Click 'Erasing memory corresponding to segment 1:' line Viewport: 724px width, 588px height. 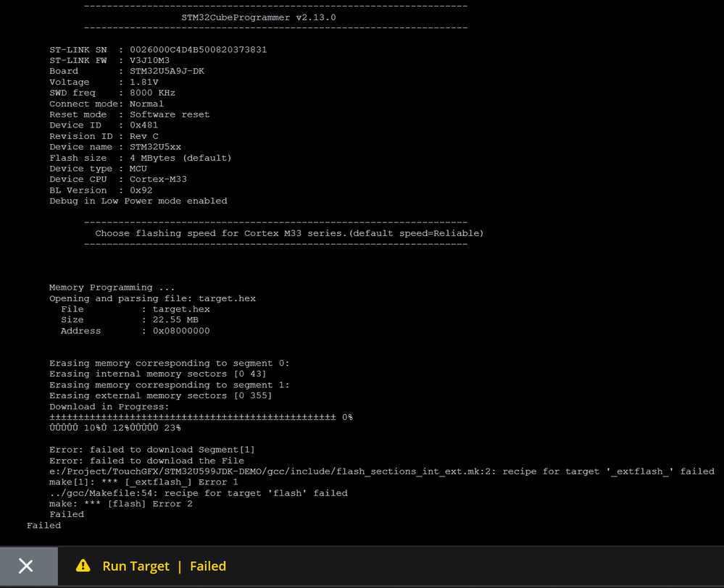click(x=170, y=385)
